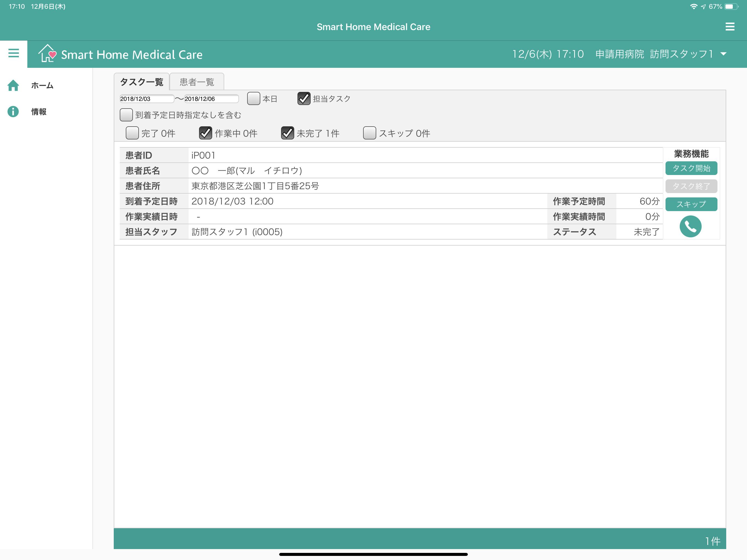Enable the 完了 0件 filter
The width and height of the screenshot is (747, 560).
click(x=132, y=133)
